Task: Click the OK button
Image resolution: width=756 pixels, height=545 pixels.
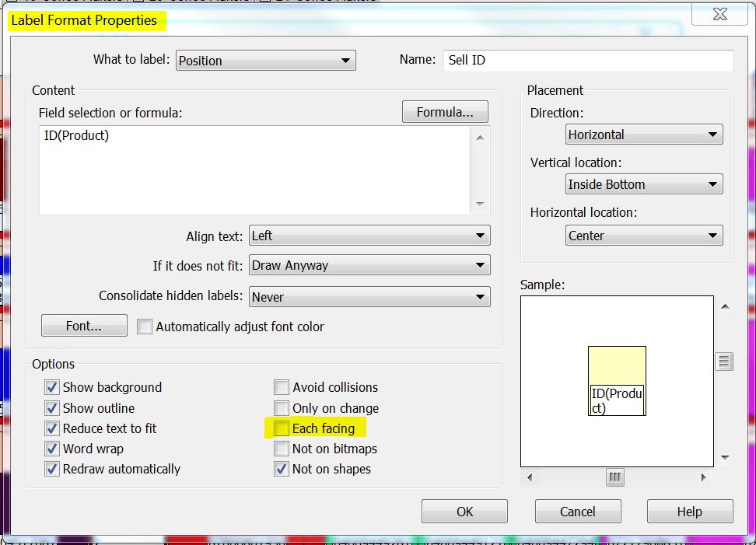Action: pyautogui.click(x=464, y=512)
